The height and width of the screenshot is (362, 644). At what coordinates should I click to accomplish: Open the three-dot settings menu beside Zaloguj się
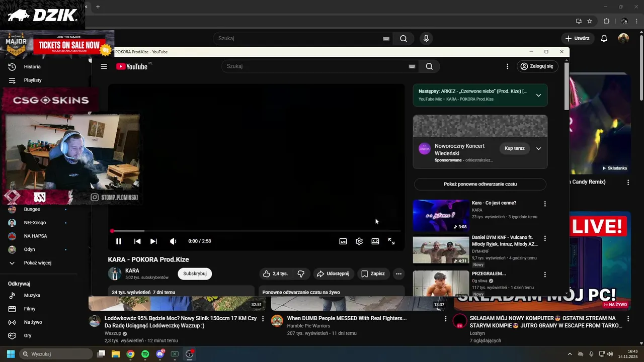pos(507,66)
